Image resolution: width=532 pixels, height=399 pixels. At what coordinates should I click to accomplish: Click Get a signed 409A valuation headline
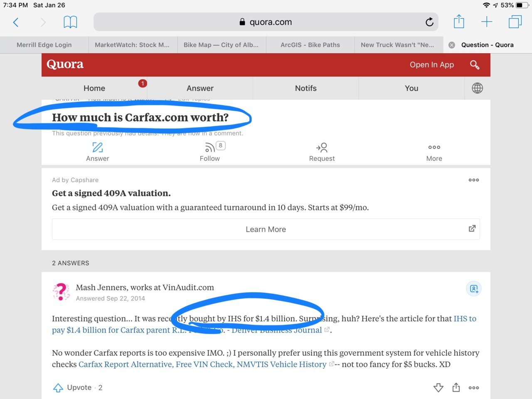tap(111, 193)
